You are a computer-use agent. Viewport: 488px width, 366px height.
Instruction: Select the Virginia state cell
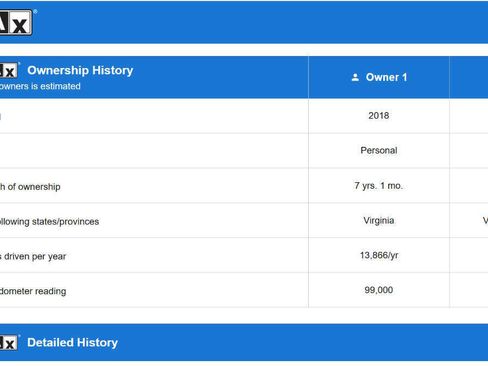[379, 220]
